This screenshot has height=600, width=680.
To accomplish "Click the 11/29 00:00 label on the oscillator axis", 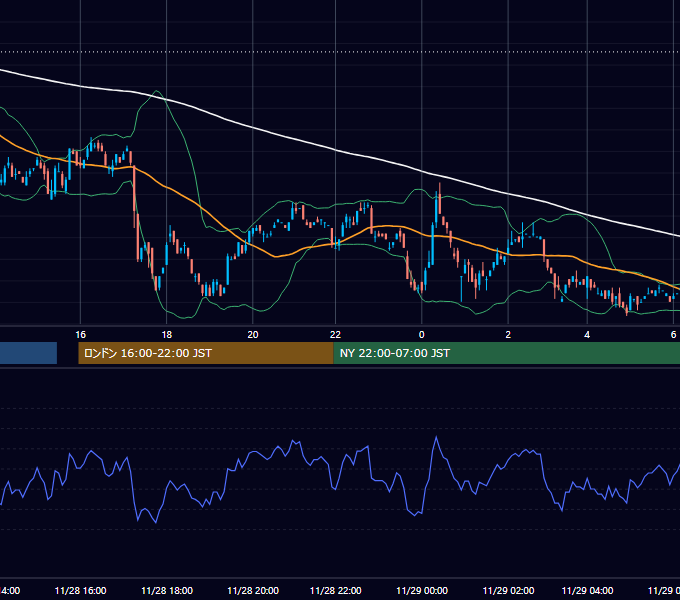I will [422, 590].
